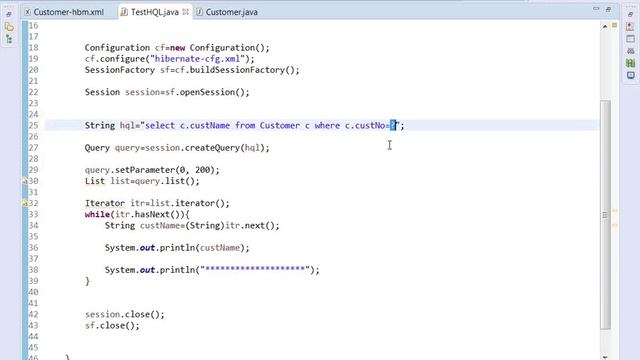Click the yellow overview ruler warning square

(x=614, y=25)
